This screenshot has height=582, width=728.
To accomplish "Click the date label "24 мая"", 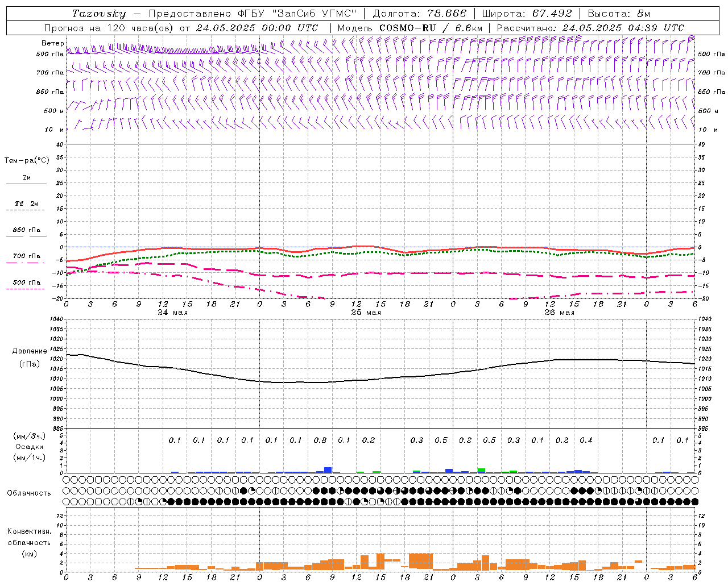I will tap(172, 313).
